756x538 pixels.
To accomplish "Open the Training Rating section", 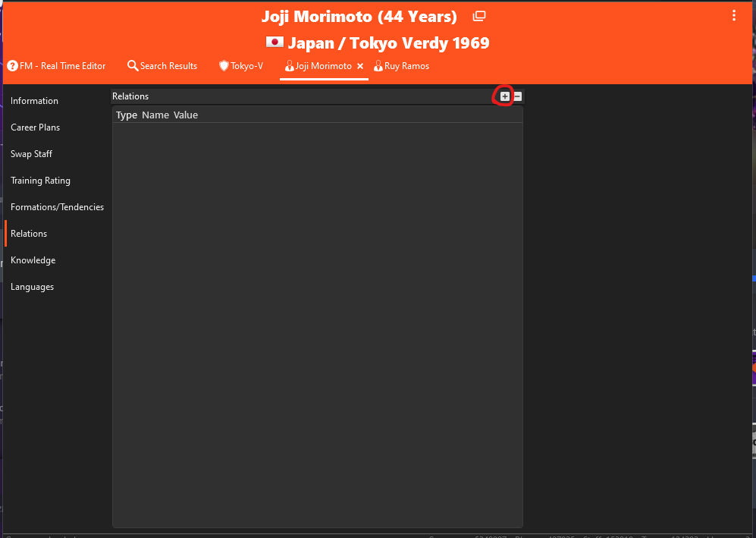I will click(40, 181).
